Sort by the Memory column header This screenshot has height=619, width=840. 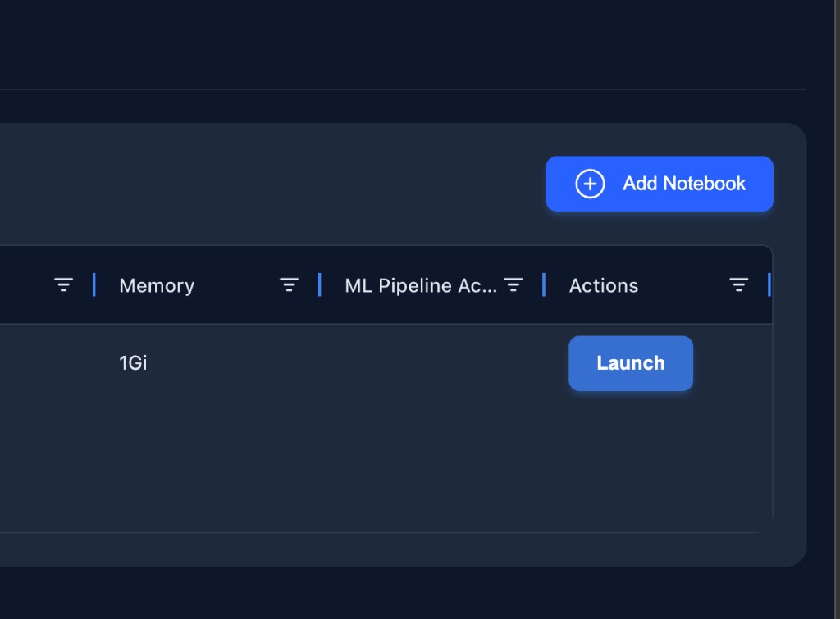point(157,285)
